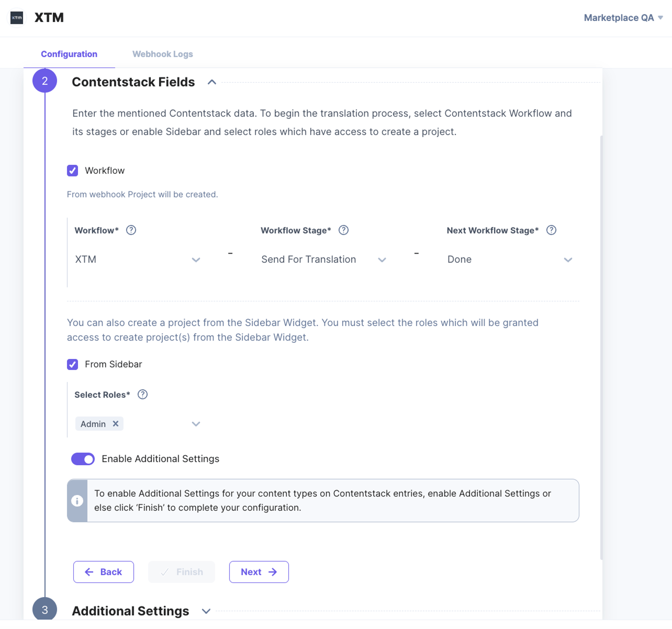Click the Select Roles input field
This screenshot has height=629, width=672.
137,424
